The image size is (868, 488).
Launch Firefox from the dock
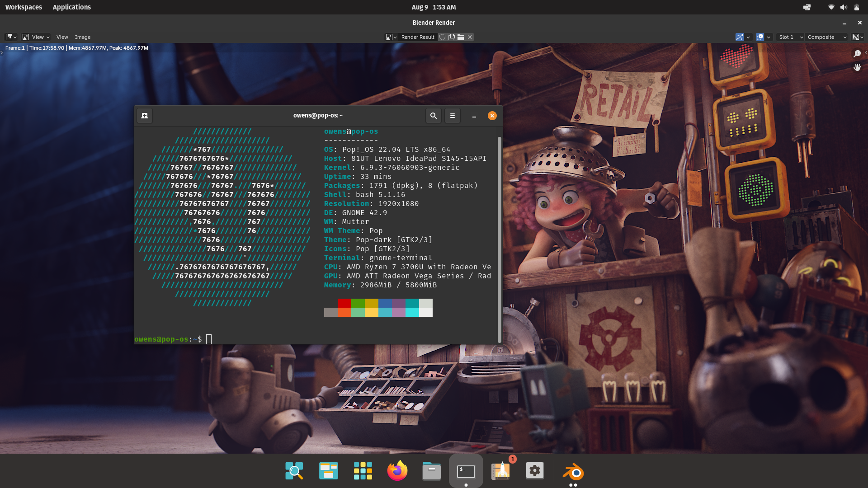(x=397, y=471)
